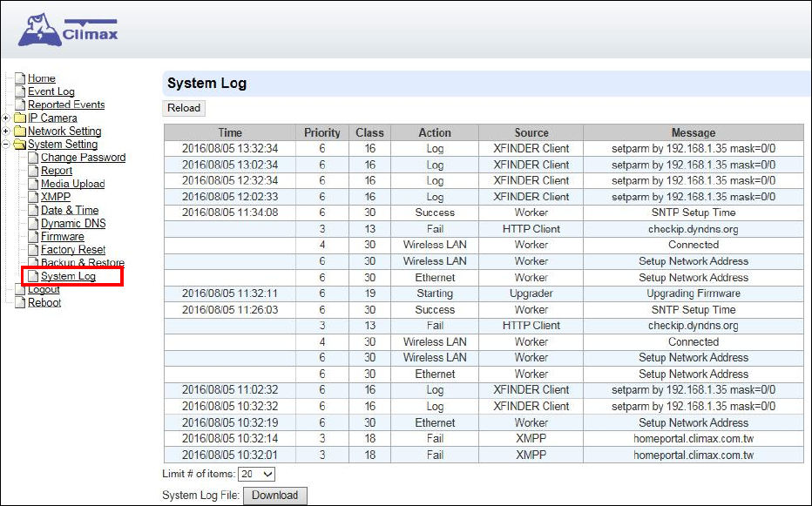The width and height of the screenshot is (812, 506).
Task: Click the page icon beside Home
Action: coord(20,78)
